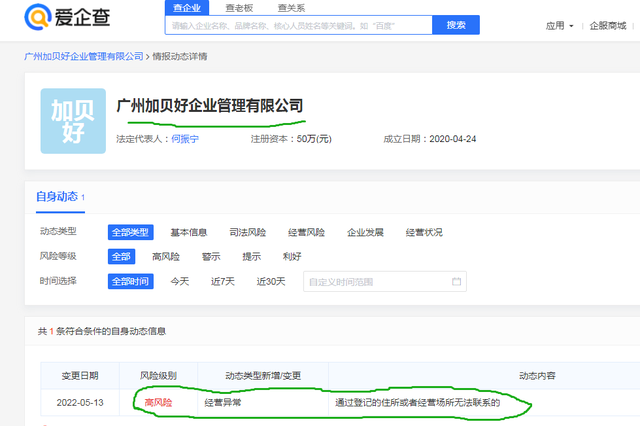Viewport: 640px width, 426px height.
Task: Click the 动态内容 column header
Action: 537,376
